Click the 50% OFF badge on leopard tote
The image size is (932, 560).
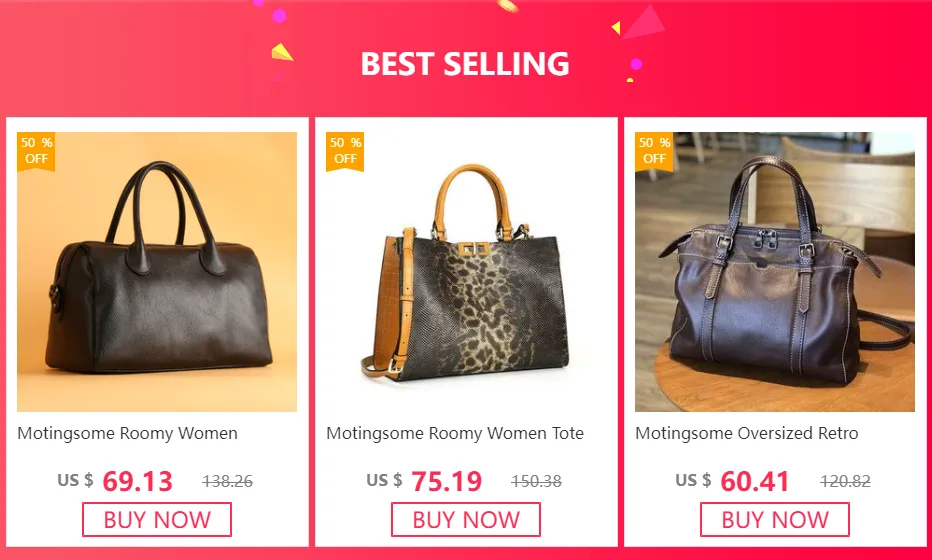point(345,151)
